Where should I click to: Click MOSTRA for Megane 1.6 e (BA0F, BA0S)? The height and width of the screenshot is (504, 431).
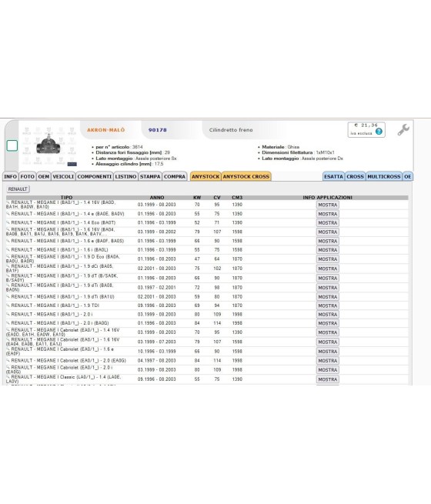coord(328,241)
